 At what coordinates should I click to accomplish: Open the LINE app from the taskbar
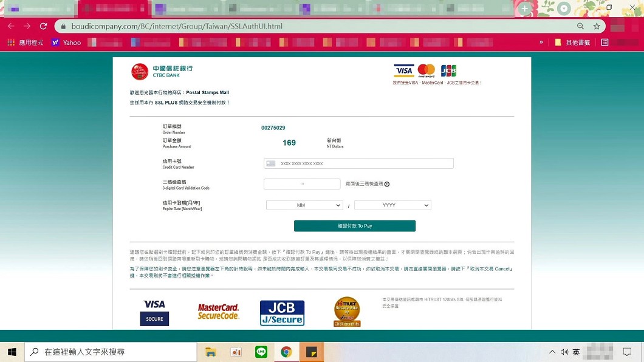(261, 352)
